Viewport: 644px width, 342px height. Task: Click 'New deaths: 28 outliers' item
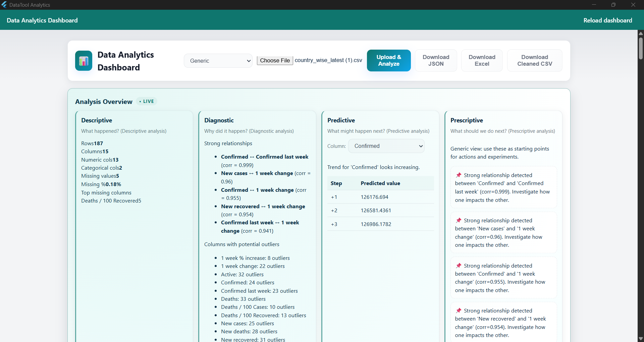pyautogui.click(x=249, y=331)
